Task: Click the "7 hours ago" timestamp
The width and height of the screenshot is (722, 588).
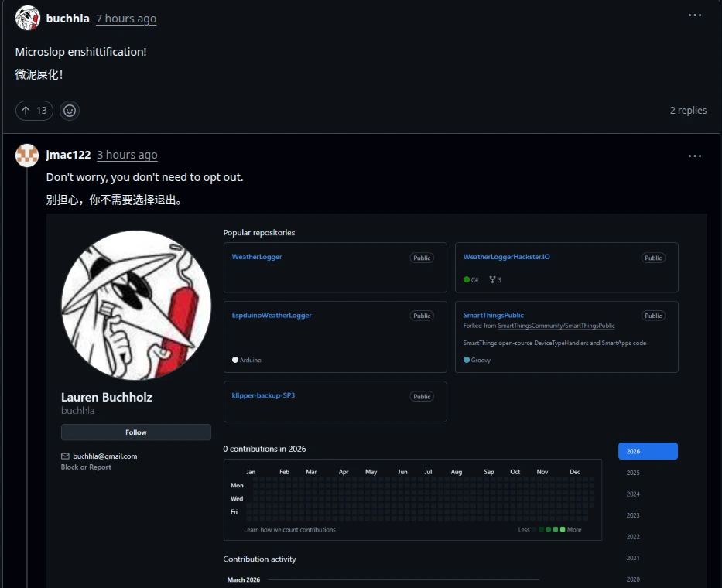Action: 126,19
